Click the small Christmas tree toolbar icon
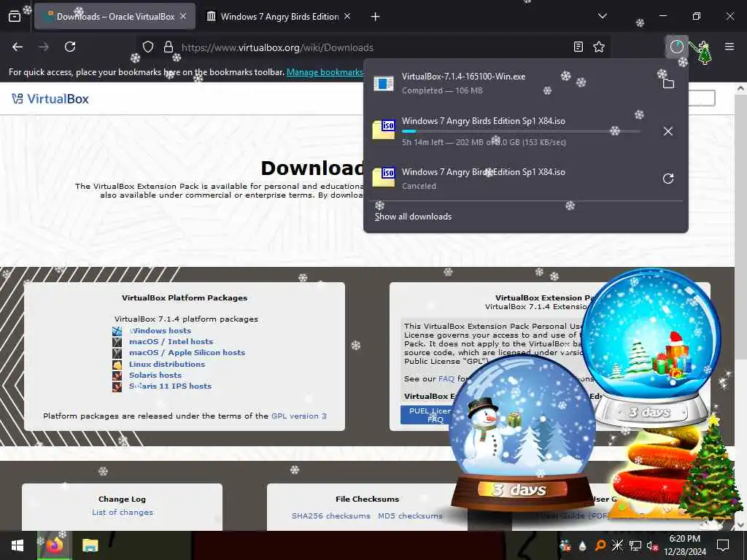The height and width of the screenshot is (560, 747). [x=704, y=52]
